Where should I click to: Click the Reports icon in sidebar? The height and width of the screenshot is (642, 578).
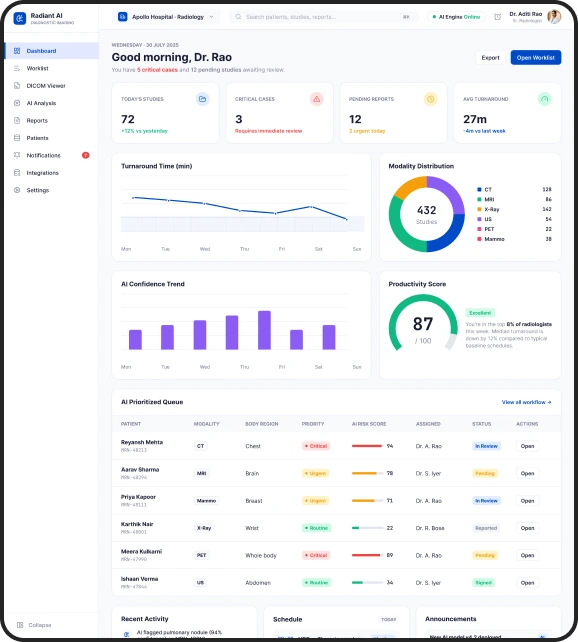pyautogui.click(x=17, y=120)
